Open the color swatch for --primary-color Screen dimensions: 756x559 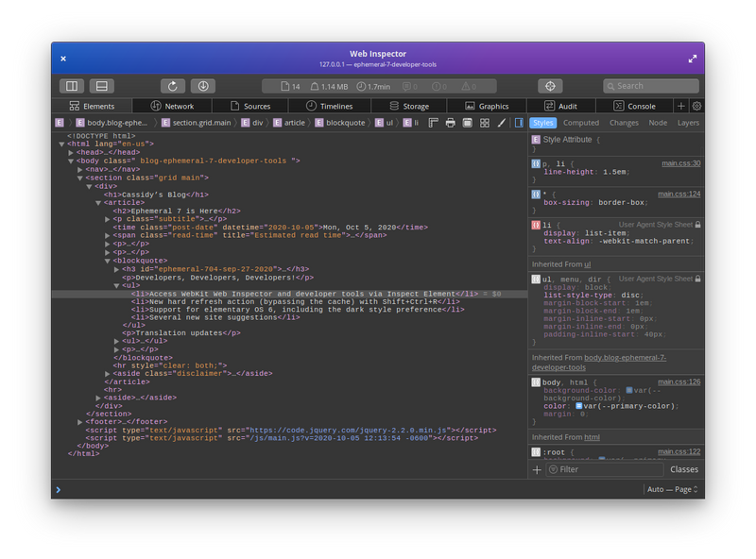click(x=579, y=406)
